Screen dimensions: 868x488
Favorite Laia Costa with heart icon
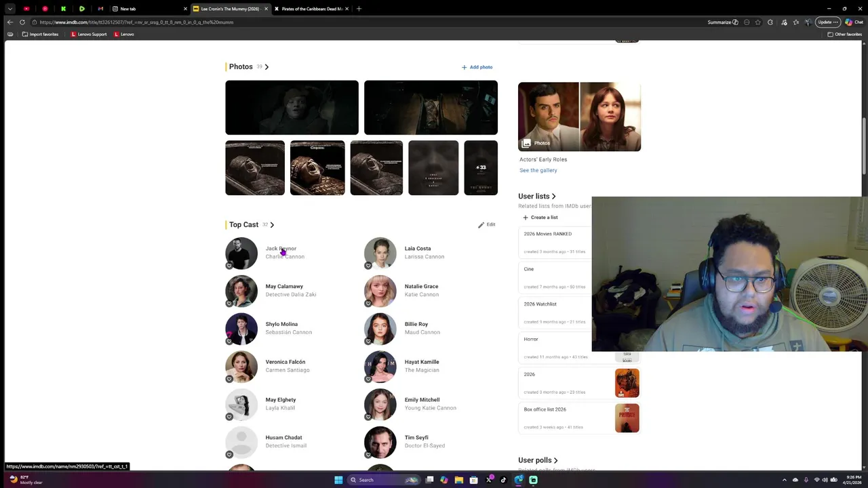point(368,266)
